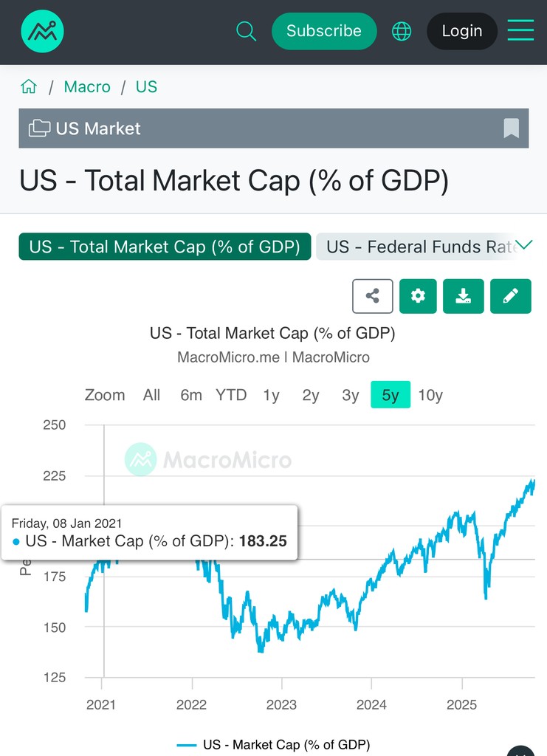Go to home via house icon

coord(29,87)
